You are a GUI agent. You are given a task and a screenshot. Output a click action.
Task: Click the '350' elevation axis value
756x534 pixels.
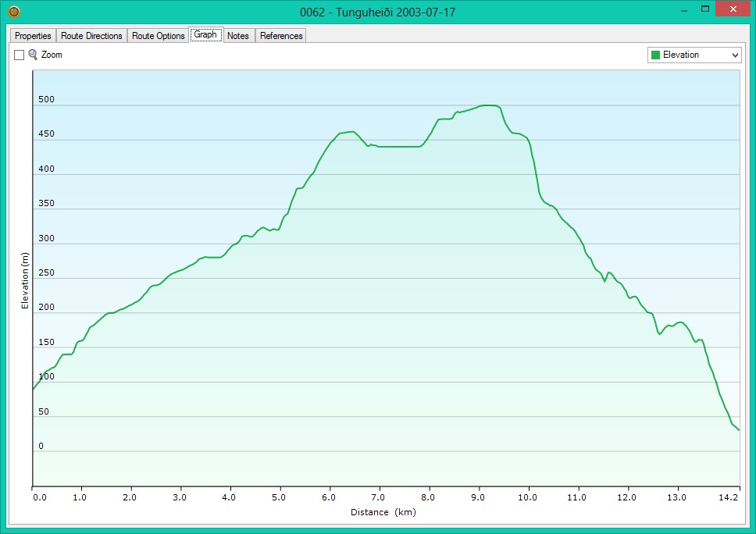[x=46, y=203]
